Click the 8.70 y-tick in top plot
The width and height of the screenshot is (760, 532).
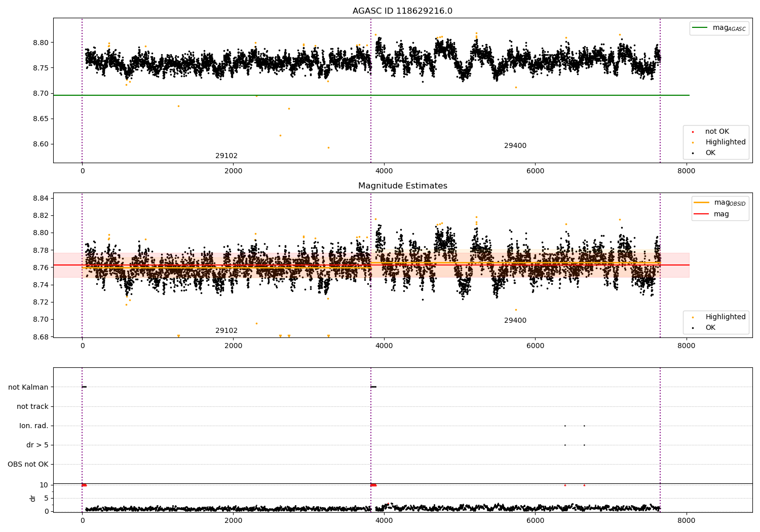tap(41, 94)
